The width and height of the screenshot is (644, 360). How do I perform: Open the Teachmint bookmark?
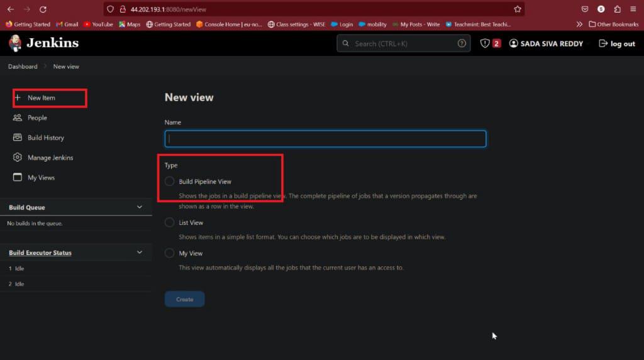478,25
